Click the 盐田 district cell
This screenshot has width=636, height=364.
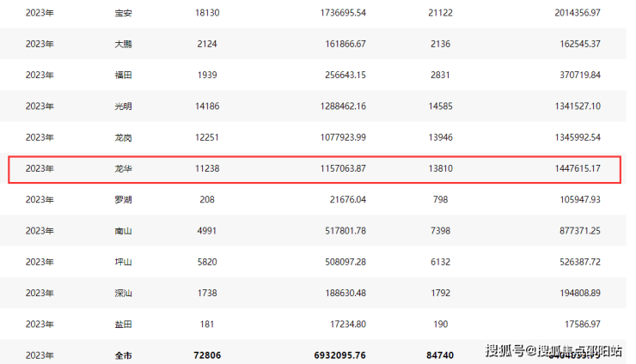(123, 325)
